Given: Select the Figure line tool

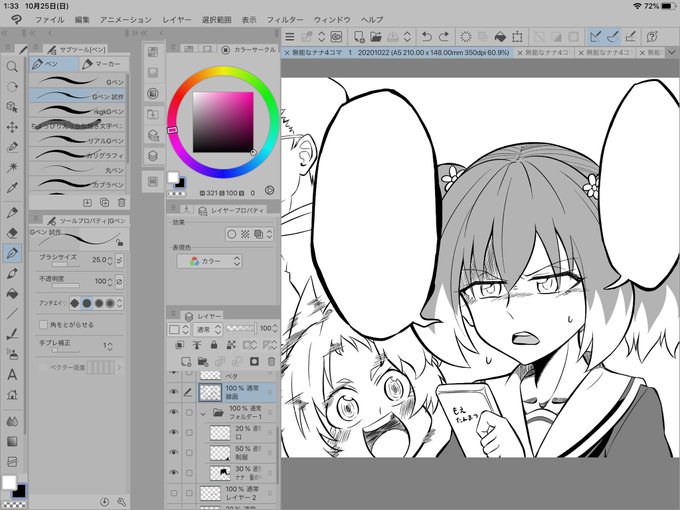Looking at the screenshot, I should click(x=12, y=314).
